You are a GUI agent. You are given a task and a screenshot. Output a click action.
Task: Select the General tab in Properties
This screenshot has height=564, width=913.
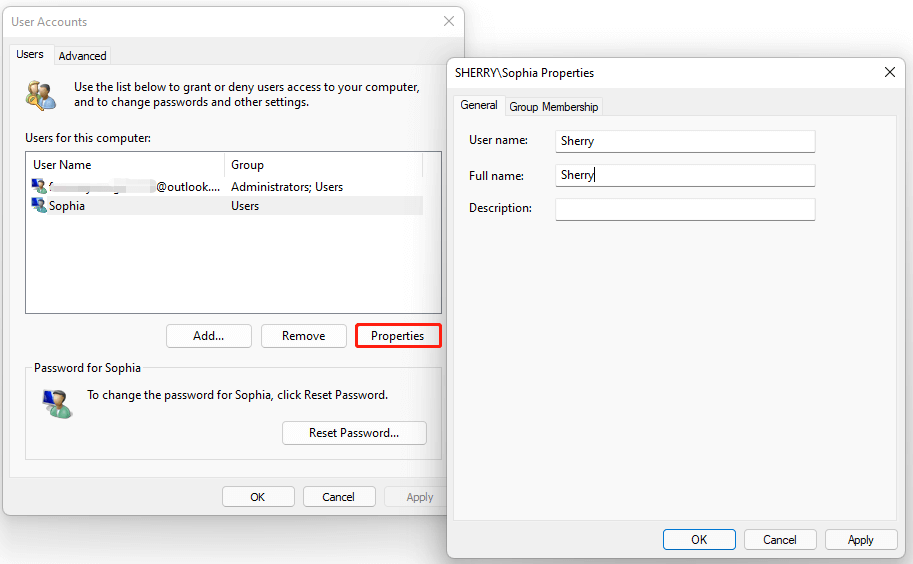click(479, 105)
